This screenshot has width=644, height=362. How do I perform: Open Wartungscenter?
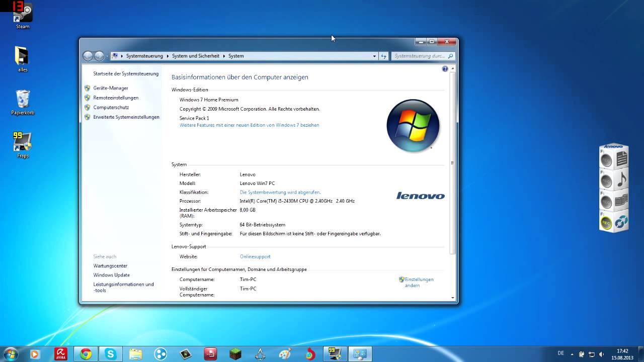(110, 265)
